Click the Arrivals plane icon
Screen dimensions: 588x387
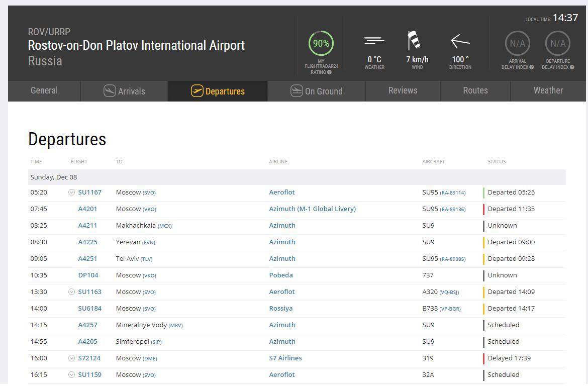(110, 91)
